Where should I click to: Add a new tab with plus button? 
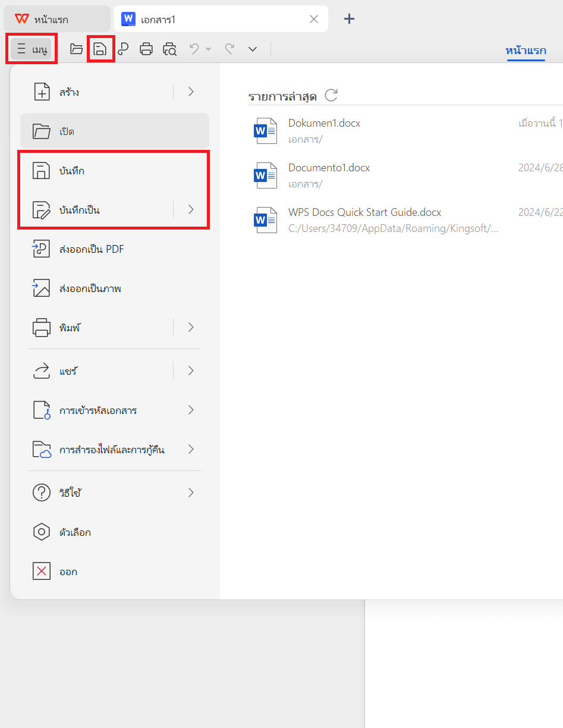point(350,19)
